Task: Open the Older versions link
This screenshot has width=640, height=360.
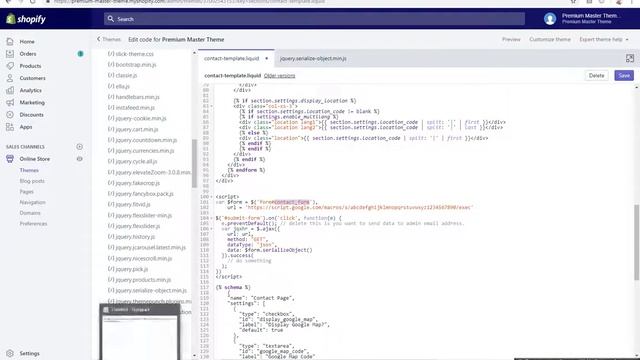Action: click(x=279, y=76)
